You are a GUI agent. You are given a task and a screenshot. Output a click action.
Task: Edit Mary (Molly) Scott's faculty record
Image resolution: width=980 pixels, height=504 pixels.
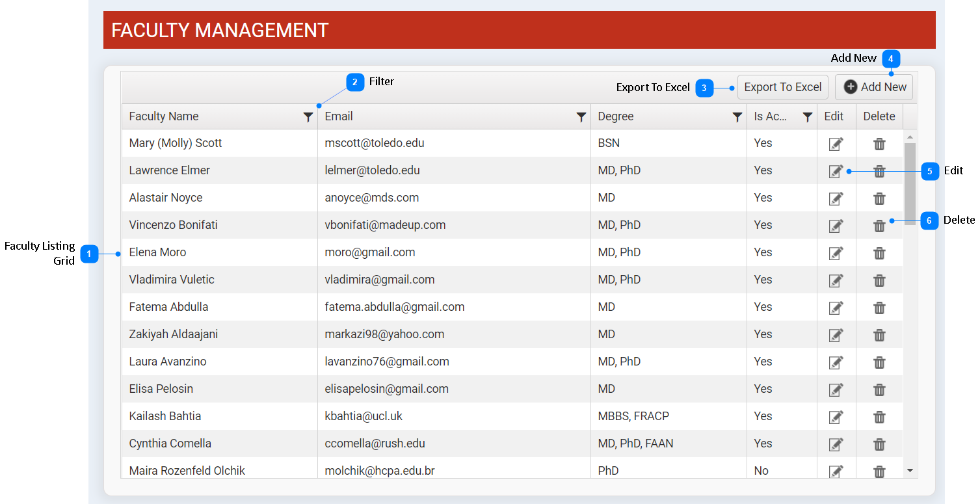[836, 144]
